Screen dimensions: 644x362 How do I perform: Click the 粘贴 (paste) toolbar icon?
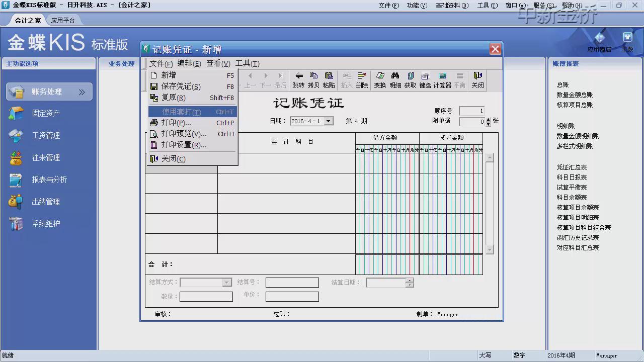point(329,80)
